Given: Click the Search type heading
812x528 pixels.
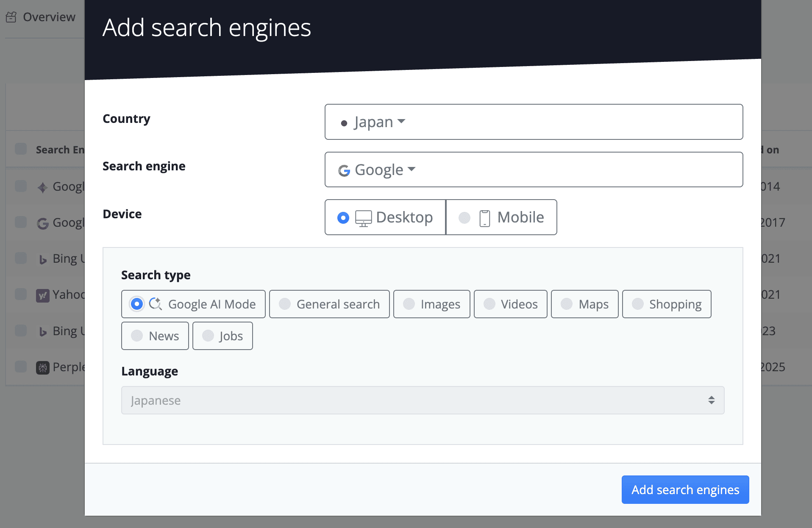Looking at the screenshot, I should tap(156, 275).
